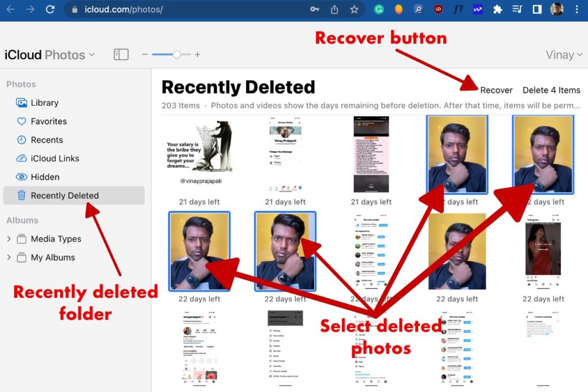Image resolution: width=588 pixels, height=392 pixels.
Task: Toggle the iCloud Photos sidebar visibility
Action: click(121, 55)
